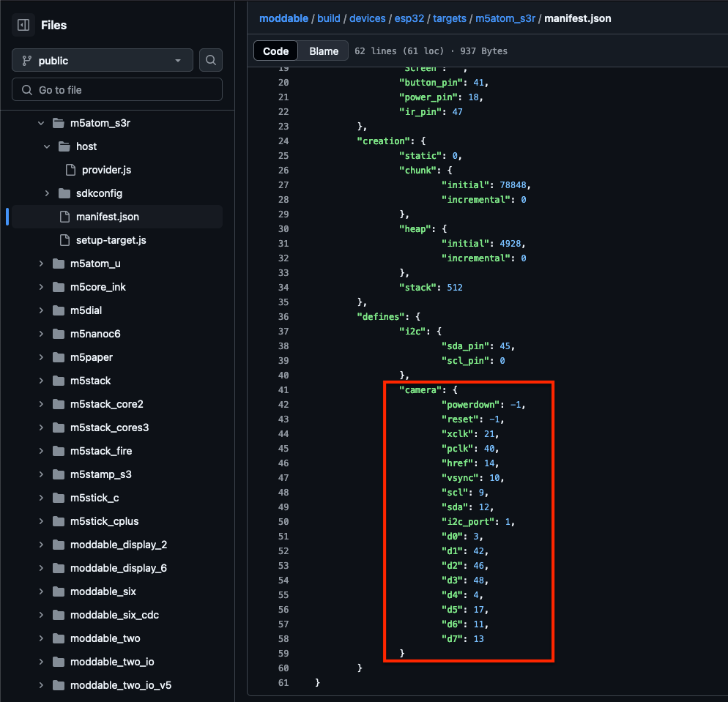Viewport: 728px width, 702px height.
Task: Click the m5atom_s3r folder icon
Action: 59,123
